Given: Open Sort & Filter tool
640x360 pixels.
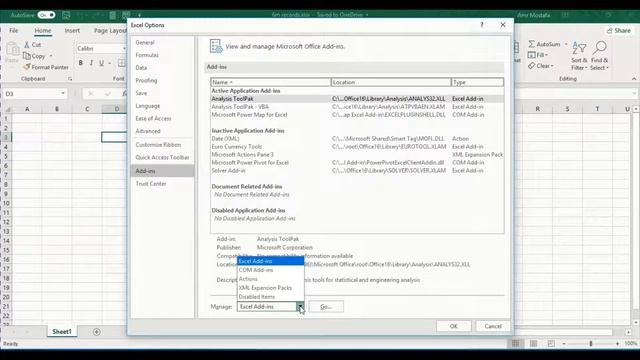Looking at the screenshot, I should [x=579, y=56].
